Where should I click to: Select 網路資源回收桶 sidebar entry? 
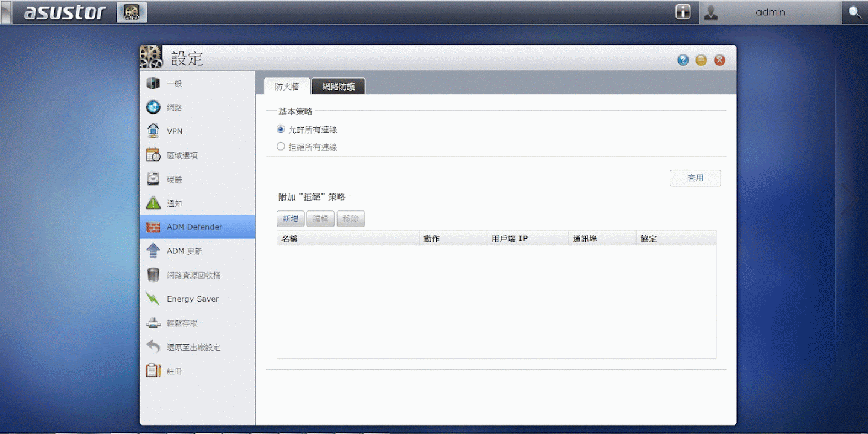coord(198,275)
